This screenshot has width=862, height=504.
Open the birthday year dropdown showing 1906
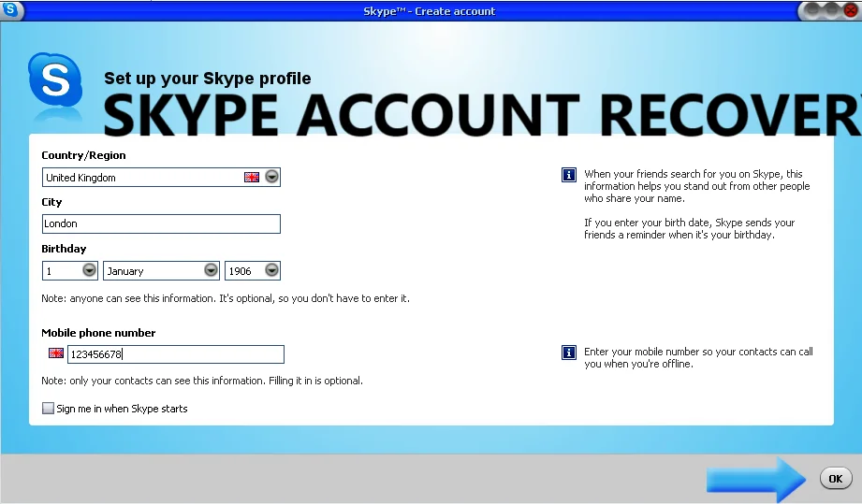(x=271, y=270)
